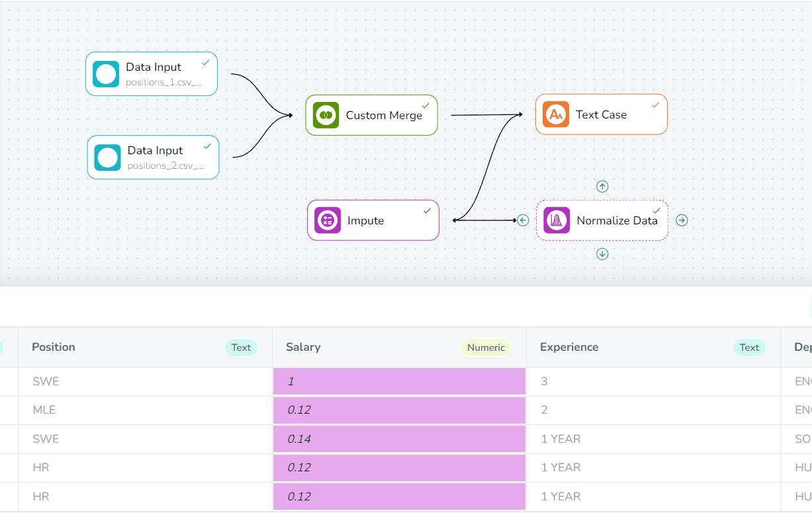Viewport: 812px width, 513px height.
Task: Expand upward from Normalize Data node
Action: click(x=602, y=186)
